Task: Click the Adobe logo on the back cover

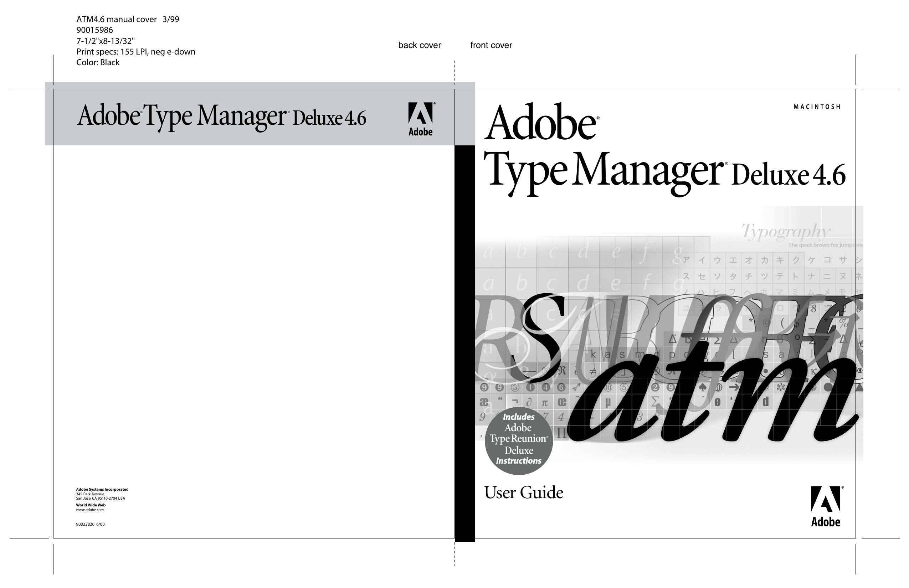Action: (421, 119)
